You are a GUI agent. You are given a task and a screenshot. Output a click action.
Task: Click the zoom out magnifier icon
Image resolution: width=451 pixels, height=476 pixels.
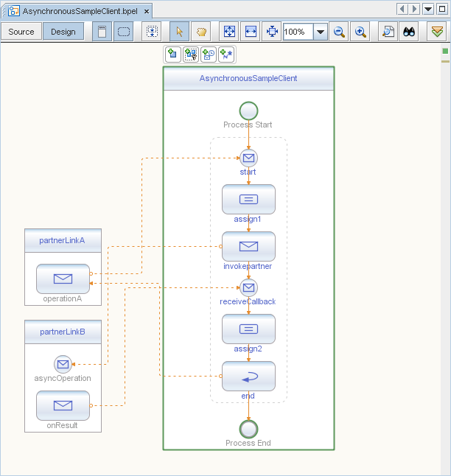pyautogui.click(x=340, y=32)
